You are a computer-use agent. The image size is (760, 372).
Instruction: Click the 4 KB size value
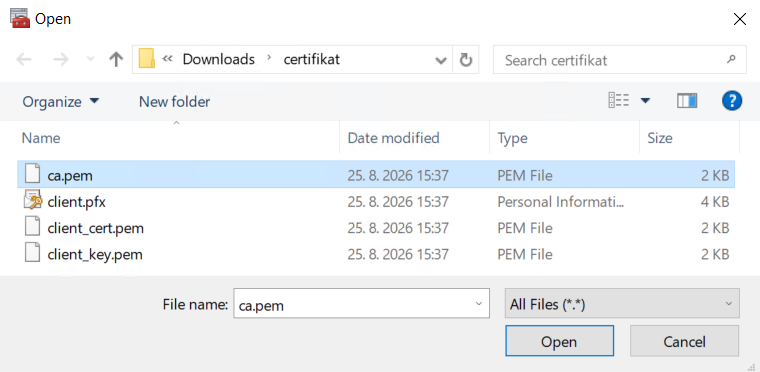(714, 201)
